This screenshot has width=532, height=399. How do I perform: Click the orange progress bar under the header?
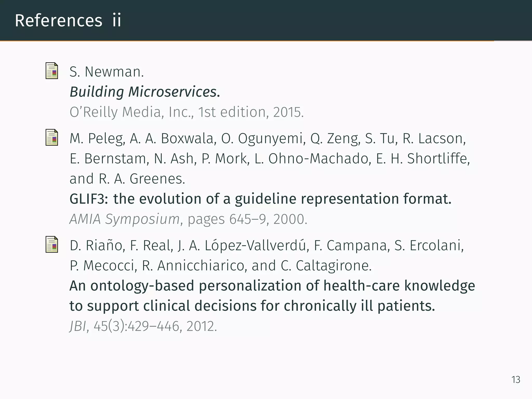[247, 41]
